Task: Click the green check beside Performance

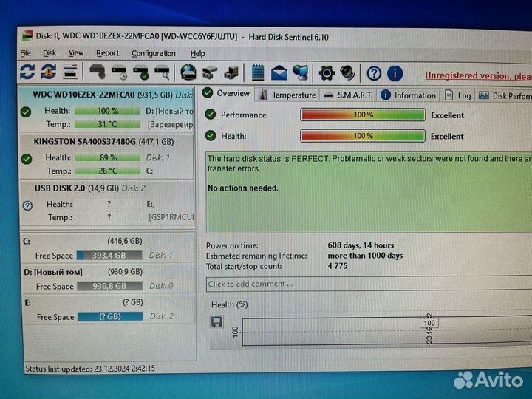Action: click(x=211, y=115)
